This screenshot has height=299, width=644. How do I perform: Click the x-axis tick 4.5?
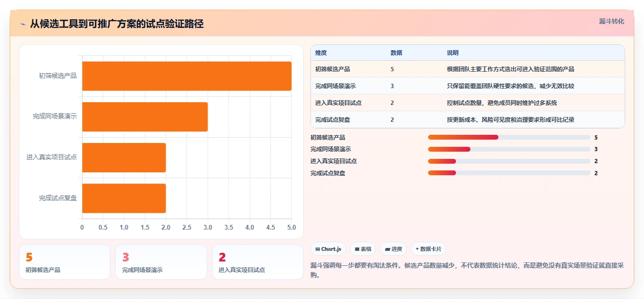tap(270, 227)
